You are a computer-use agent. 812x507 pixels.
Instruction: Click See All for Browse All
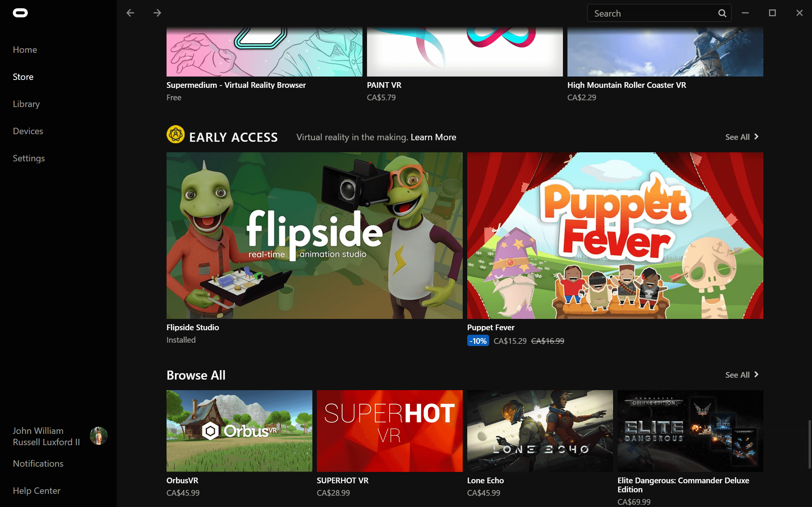[742, 375]
